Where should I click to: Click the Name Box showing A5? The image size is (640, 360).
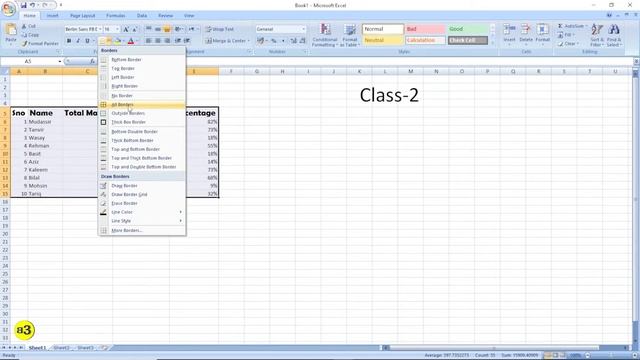click(31, 61)
